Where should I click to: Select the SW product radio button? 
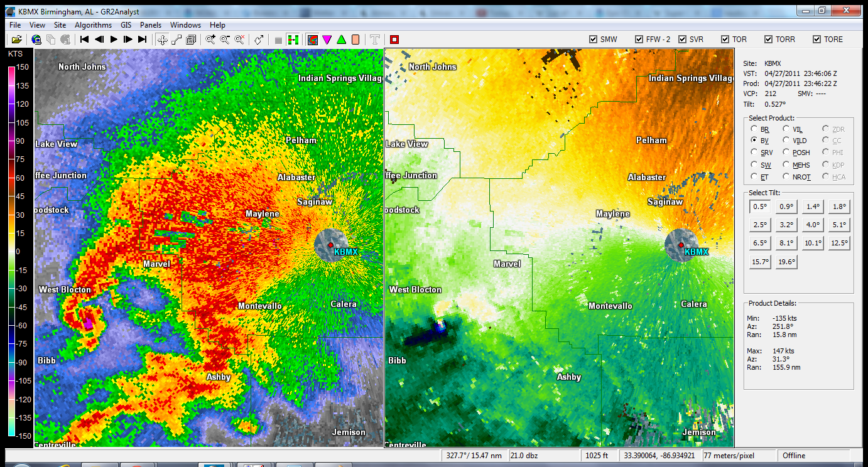[754, 164]
